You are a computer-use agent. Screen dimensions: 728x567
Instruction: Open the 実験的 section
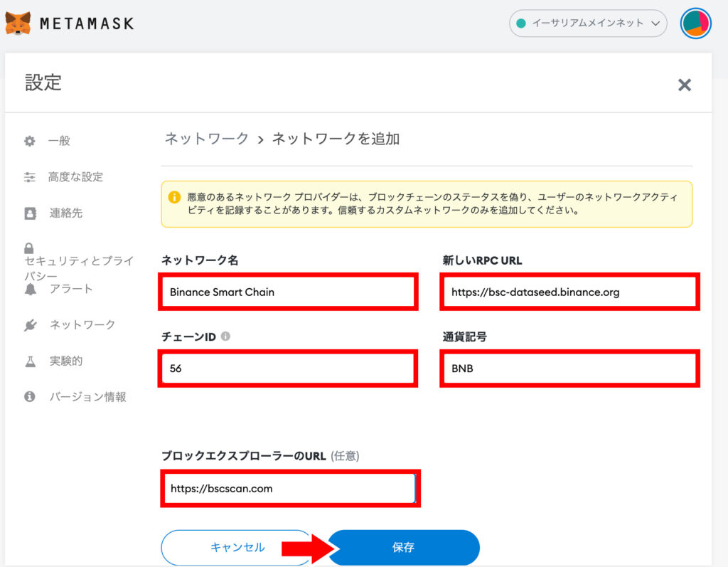point(66,361)
